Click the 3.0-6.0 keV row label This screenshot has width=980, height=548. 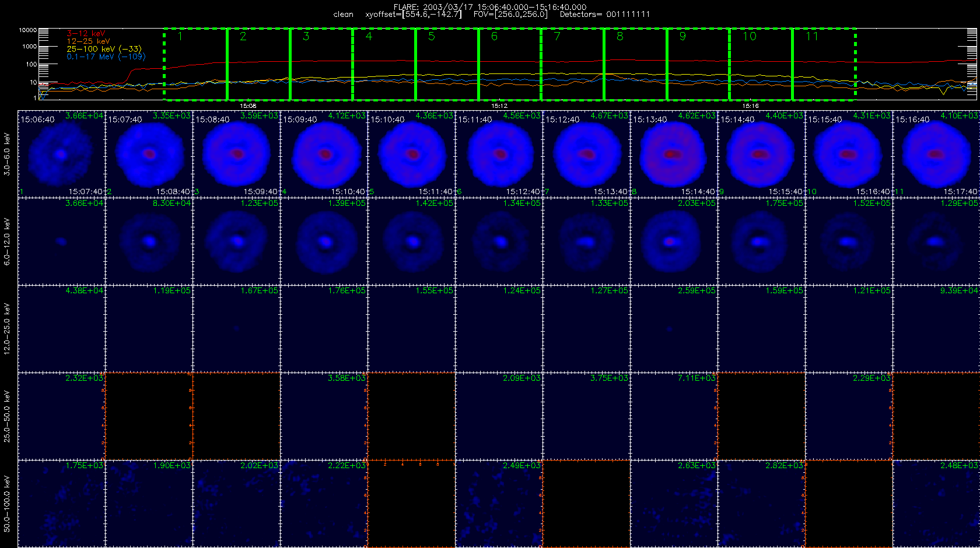pos(7,154)
